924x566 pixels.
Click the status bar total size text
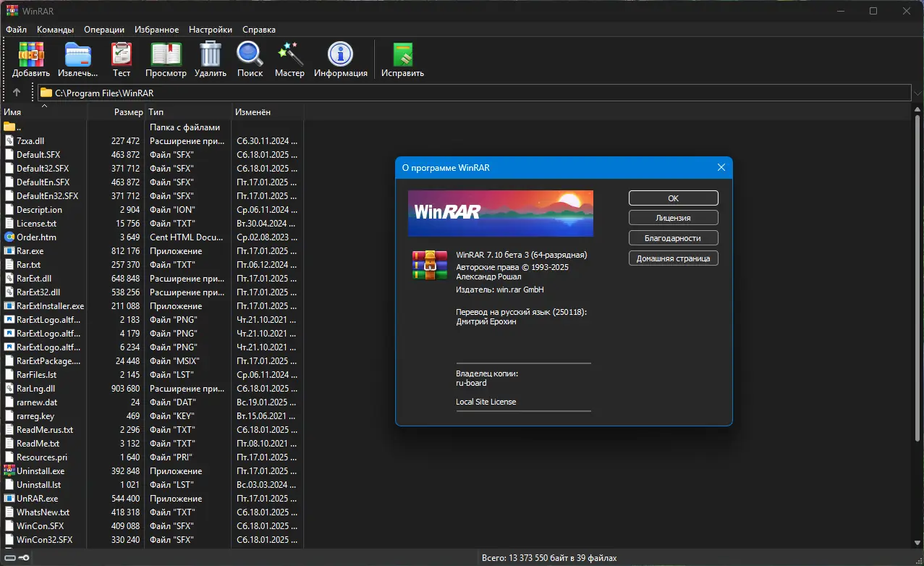[549, 558]
